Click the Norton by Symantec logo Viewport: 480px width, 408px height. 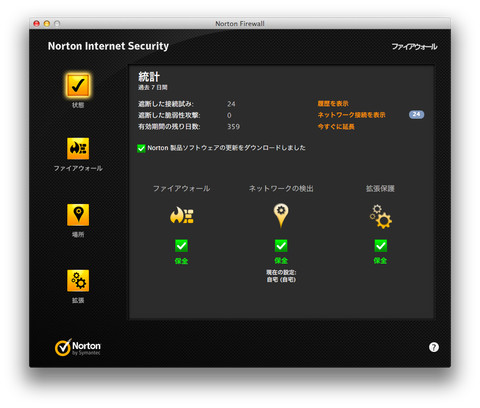pyautogui.click(x=78, y=347)
